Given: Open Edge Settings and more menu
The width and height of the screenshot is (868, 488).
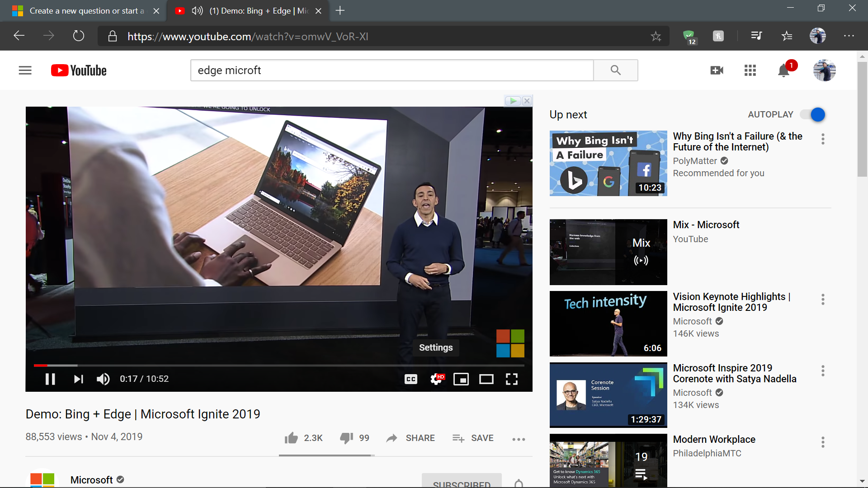Looking at the screenshot, I should pyautogui.click(x=849, y=36).
